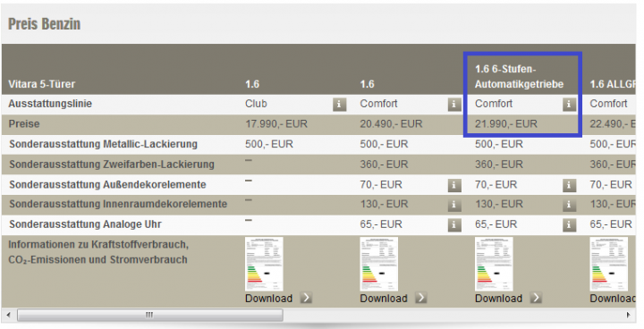
Task: Click Innenraumdekorelemente 130,- EUR in 1.6 Comfort column
Action: pos(384,204)
